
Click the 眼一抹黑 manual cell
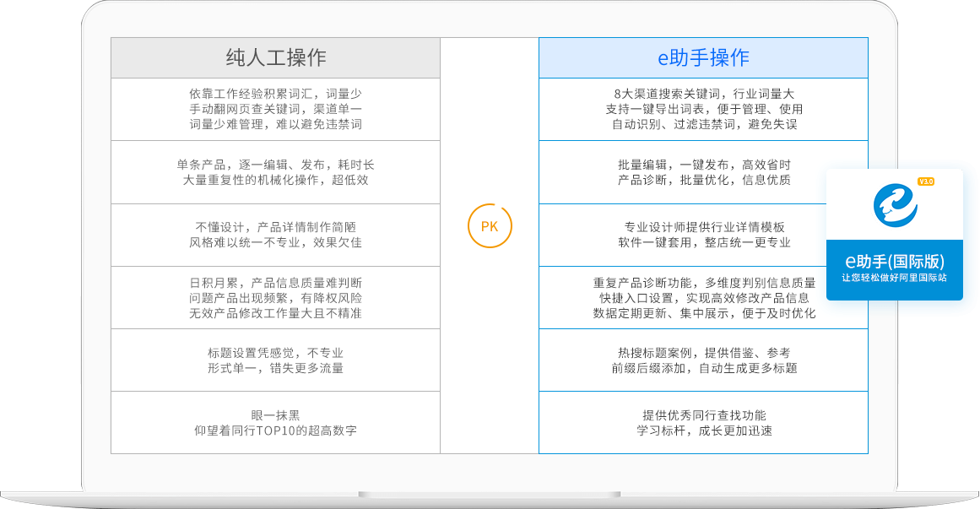[275, 423]
